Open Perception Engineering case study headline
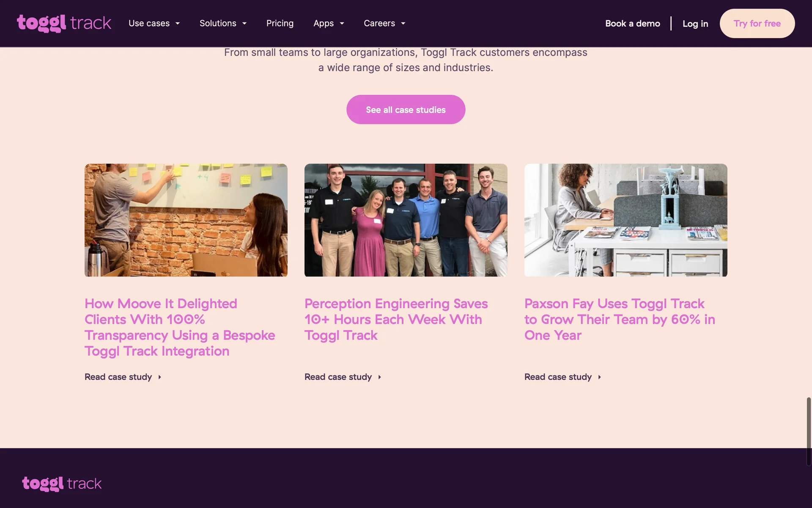The image size is (812, 508). (396, 320)
